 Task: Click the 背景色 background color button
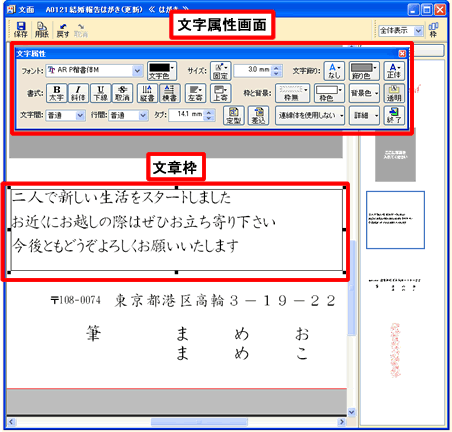click(x=364, y=93)
